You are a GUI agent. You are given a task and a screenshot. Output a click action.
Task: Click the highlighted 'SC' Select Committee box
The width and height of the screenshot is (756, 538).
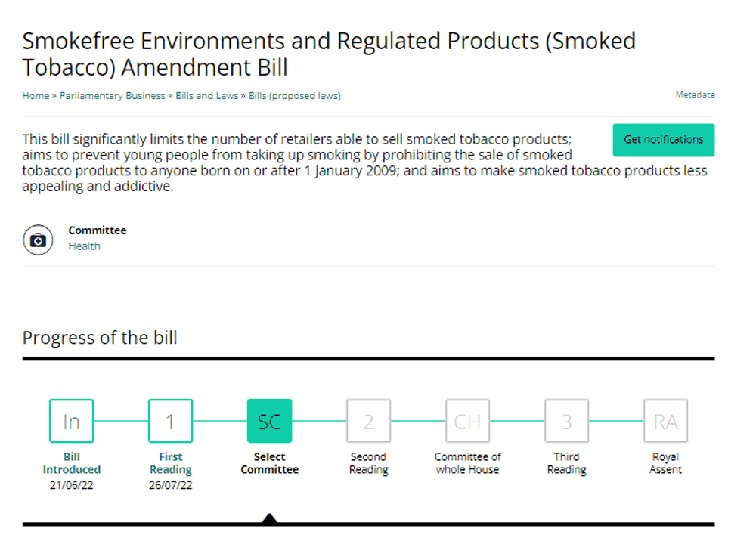270,421
